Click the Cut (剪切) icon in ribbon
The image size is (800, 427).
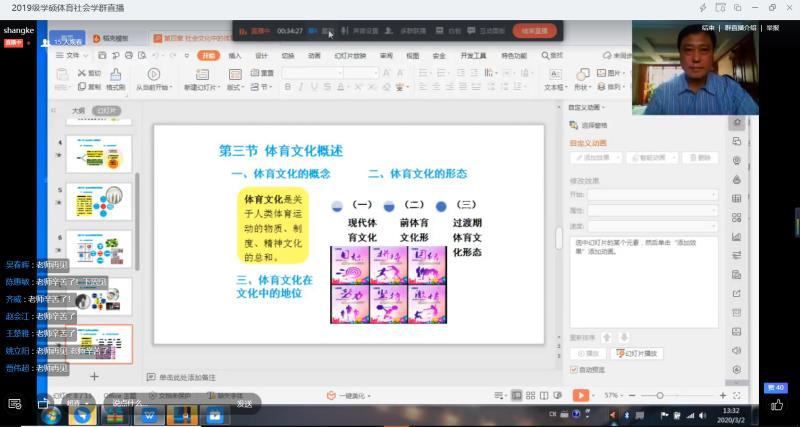coord(82,73)
